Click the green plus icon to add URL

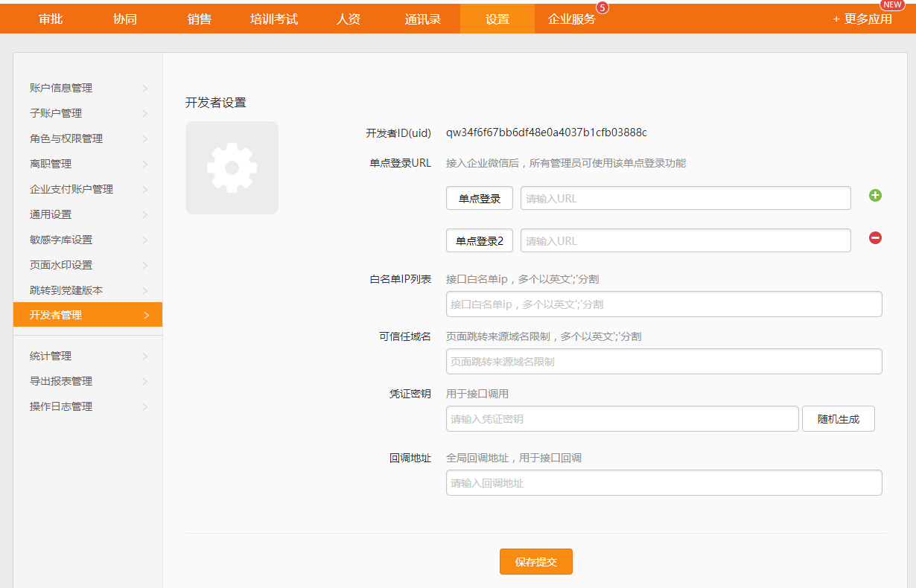click(x=875, y=196)
